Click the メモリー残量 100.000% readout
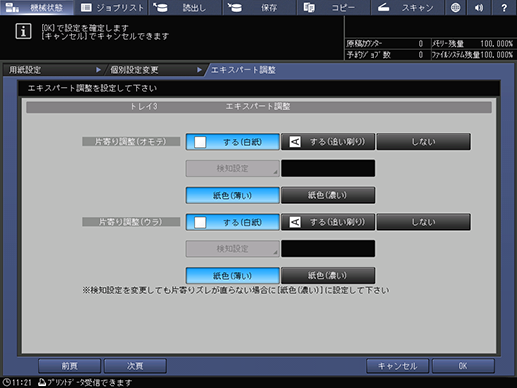The height and width of the screenshot is (388, 517). 496,44
